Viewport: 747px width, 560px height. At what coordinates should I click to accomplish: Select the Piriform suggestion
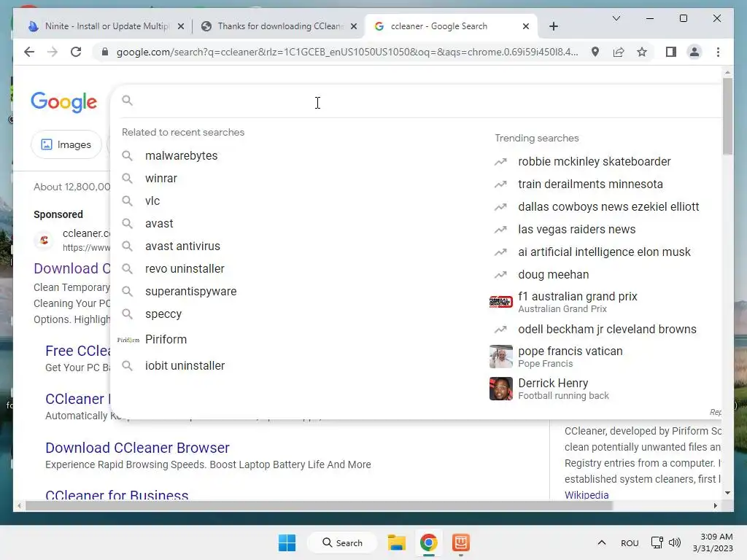166,340
